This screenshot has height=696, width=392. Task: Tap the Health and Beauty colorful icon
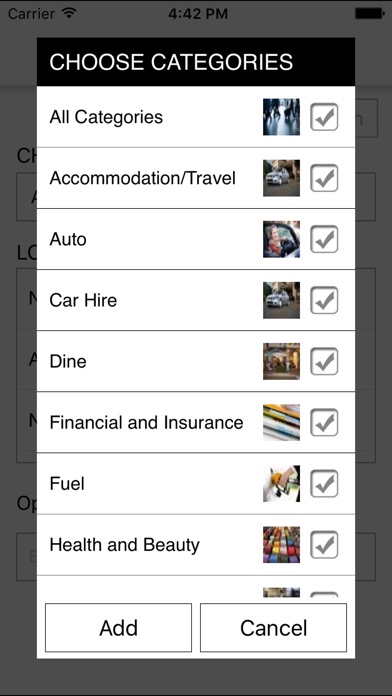pos(281,545)
